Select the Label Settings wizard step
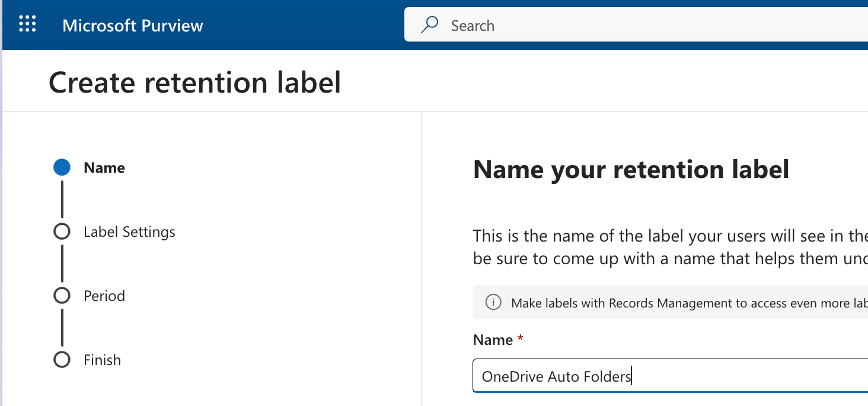This screenshot has width=868, height=406. [x=129, y=231]
